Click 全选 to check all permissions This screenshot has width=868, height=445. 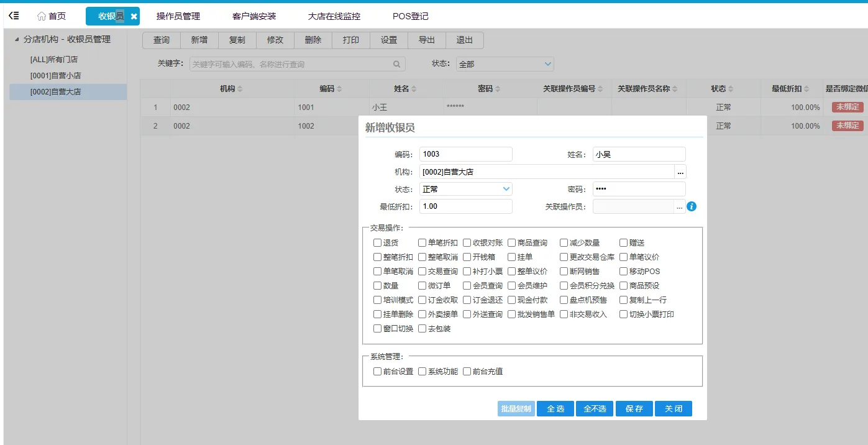pos(555,409)
